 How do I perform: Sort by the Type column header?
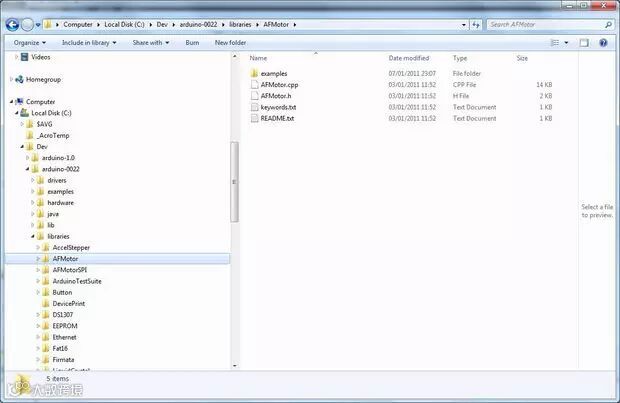click(460, 58)
